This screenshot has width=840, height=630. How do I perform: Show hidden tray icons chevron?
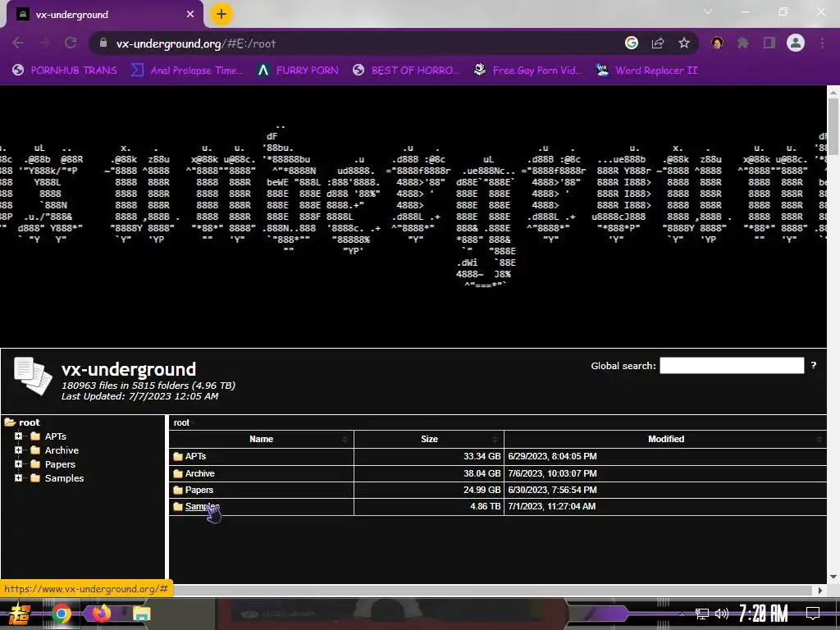coord(682,614)
